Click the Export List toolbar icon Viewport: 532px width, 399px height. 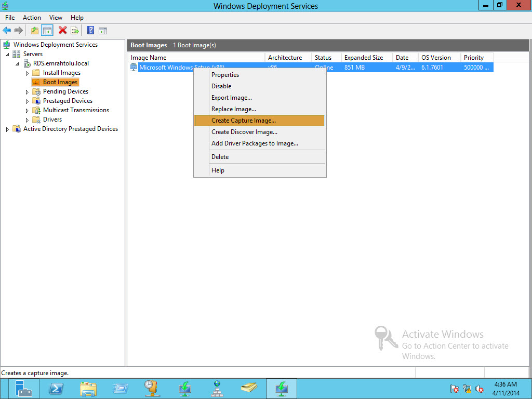point(75,31)
